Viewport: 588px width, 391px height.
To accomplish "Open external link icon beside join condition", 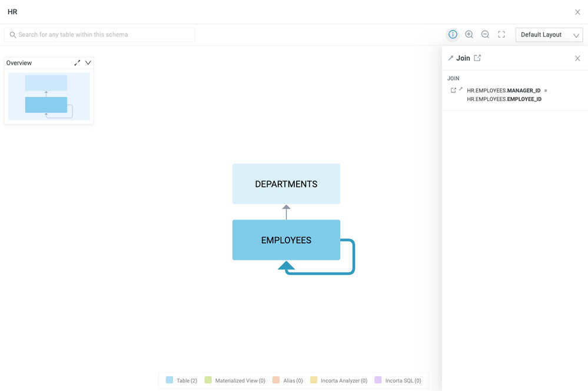I will [x=453, y=91].
